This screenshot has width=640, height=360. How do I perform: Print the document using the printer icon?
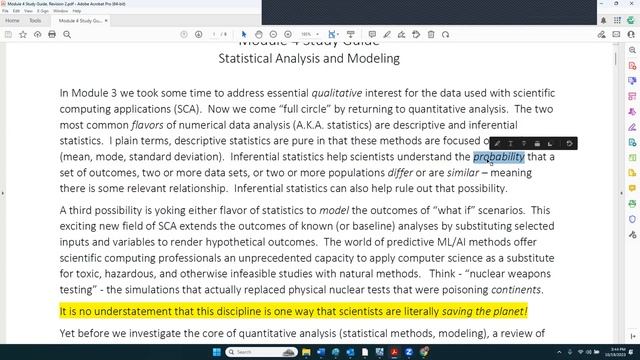coord(52,35)
